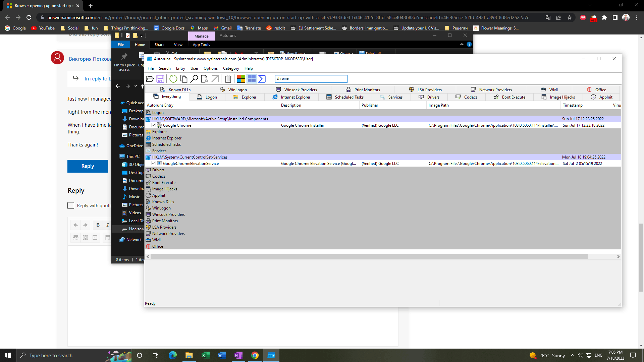Open the YouTube bookmark
644x362 pixels.
pyautogui.click(x=43, y=28)
